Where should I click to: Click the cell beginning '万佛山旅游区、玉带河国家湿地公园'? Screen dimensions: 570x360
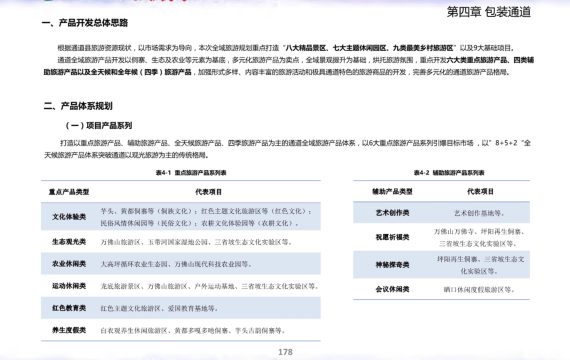[196, 242]
